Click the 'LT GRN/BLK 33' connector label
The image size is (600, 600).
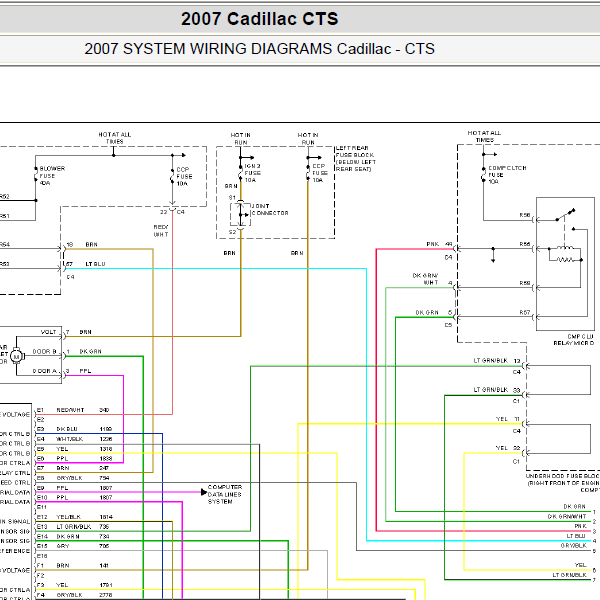tap(497, 390)
